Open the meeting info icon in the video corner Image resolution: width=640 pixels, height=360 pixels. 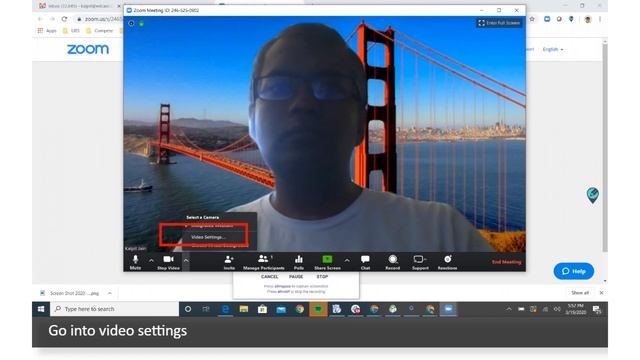tap(131, 23)
